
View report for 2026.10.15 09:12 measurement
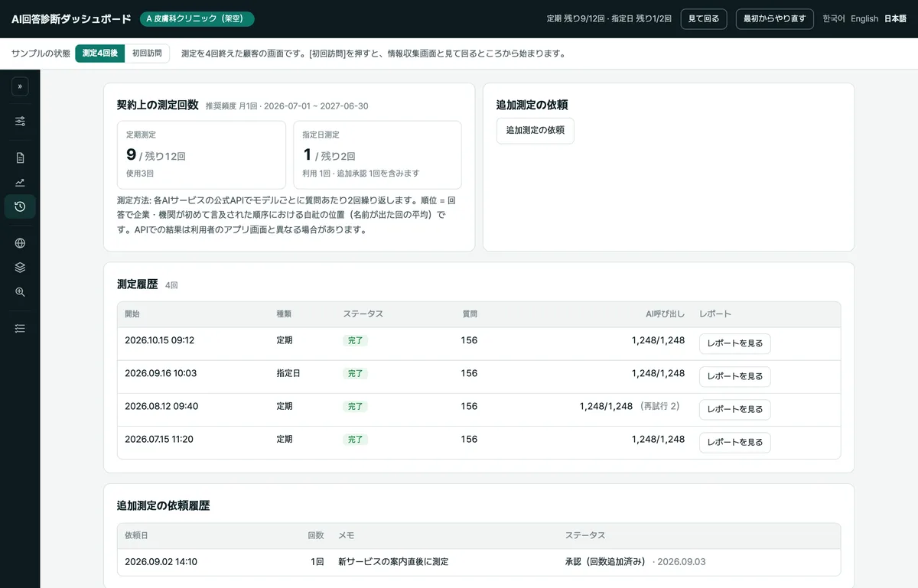click(x=734, y=344)
